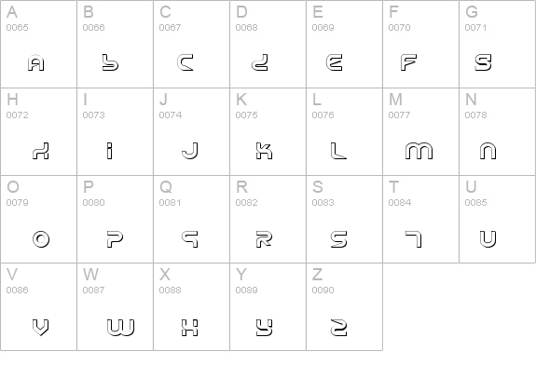Screen dimensions: 536x392
Task: Pick the letter R glyph preview
Action: (264, 238)
